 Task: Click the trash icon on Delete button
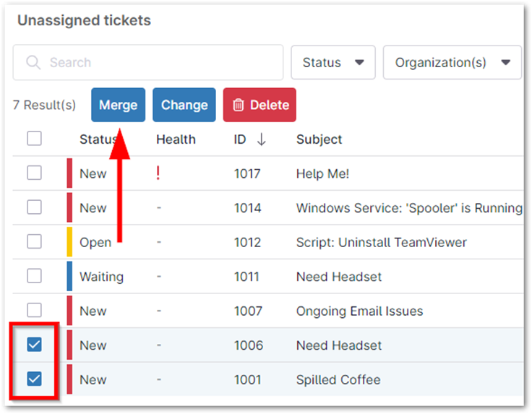tap(239, 105)
